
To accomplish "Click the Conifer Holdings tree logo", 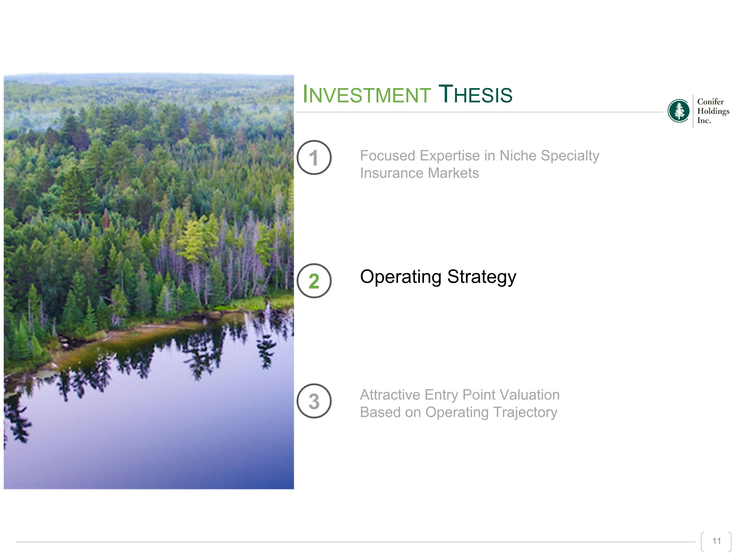I will 679,111.
